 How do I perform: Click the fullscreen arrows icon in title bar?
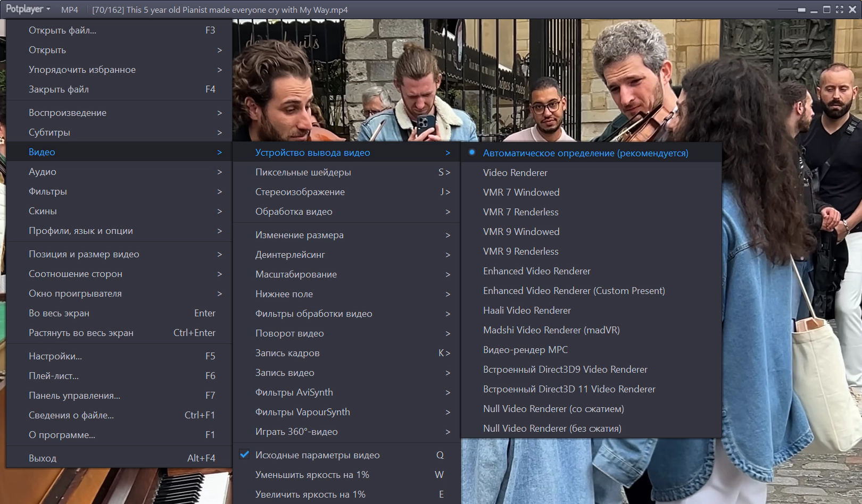click(840, 10)
